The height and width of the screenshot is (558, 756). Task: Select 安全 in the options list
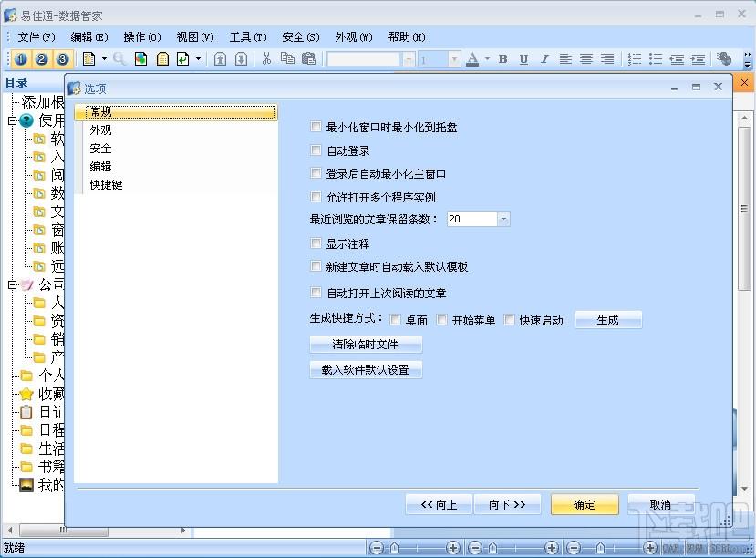[100, 149]
